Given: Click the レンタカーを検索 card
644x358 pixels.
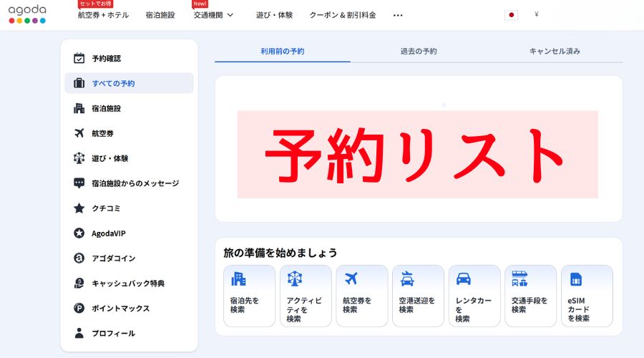Looking at the screenshot, I should pyautogui.click(x=474, y=296).
